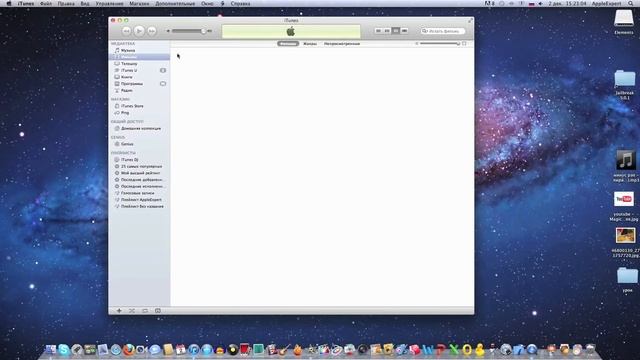Click the 'Искать фильмы' search field

click(x=443, y=31)
